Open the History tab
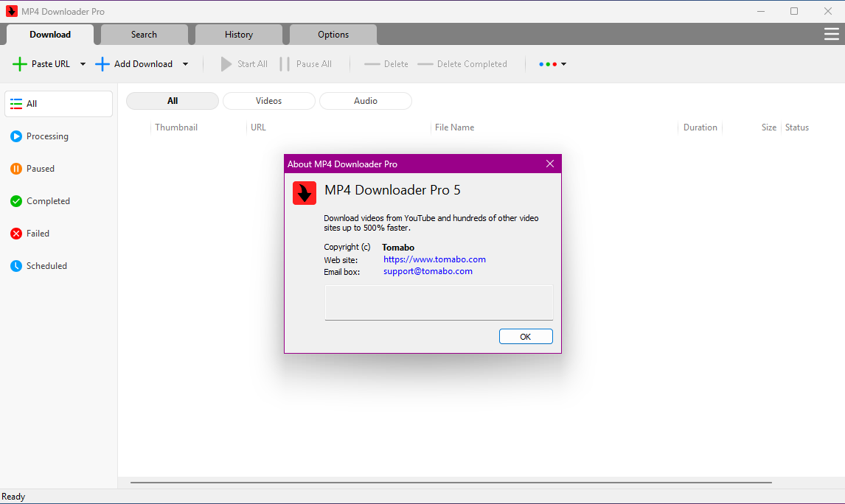This screenshot has width=845, height=504. (x=239, y=35)
